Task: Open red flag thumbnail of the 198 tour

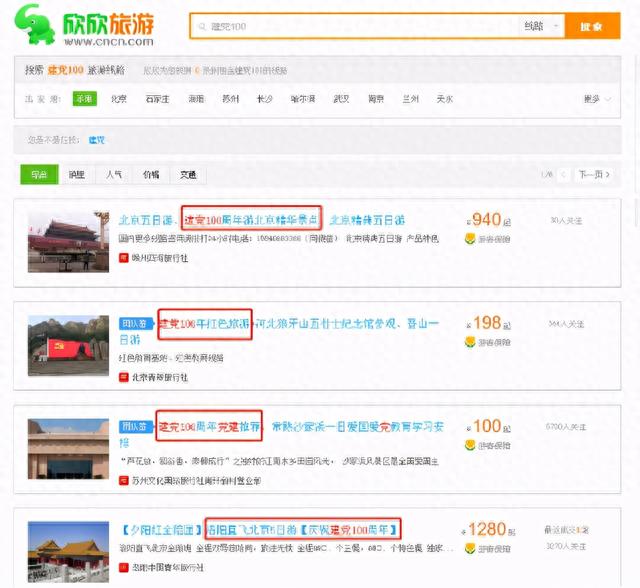Action: point(68,345)
